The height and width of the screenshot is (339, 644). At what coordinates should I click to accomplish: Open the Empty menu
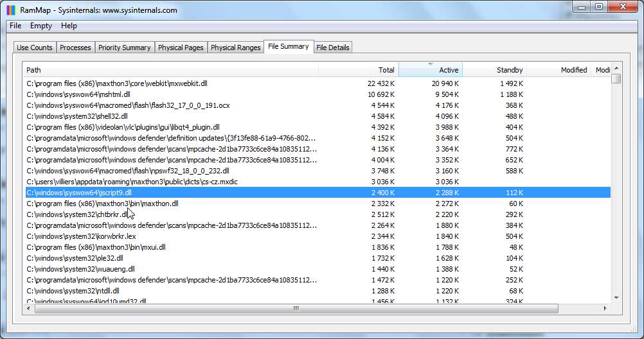41,26
